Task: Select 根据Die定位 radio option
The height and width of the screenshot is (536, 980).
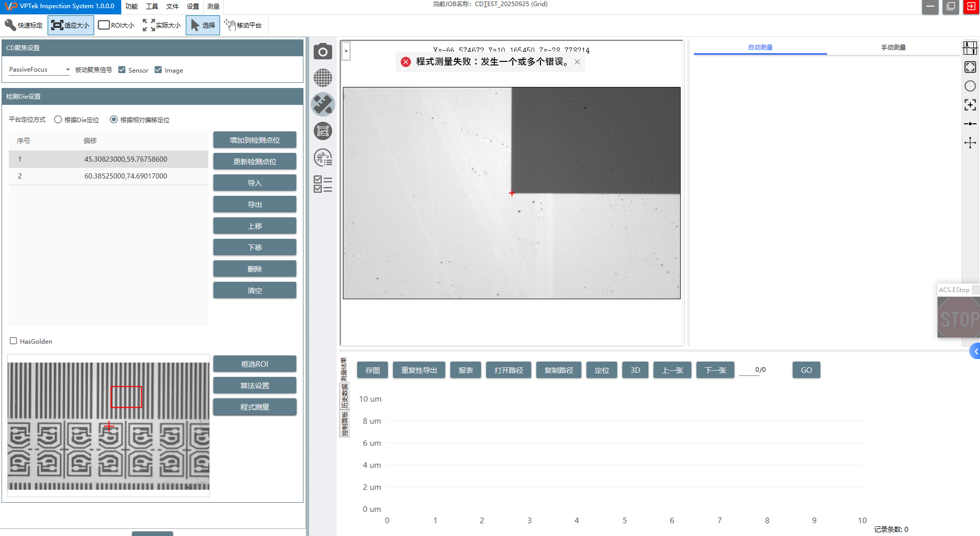Action: (58, 120)
